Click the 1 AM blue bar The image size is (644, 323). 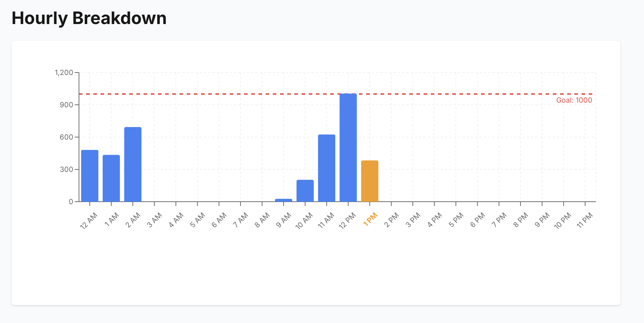[111, 178]
